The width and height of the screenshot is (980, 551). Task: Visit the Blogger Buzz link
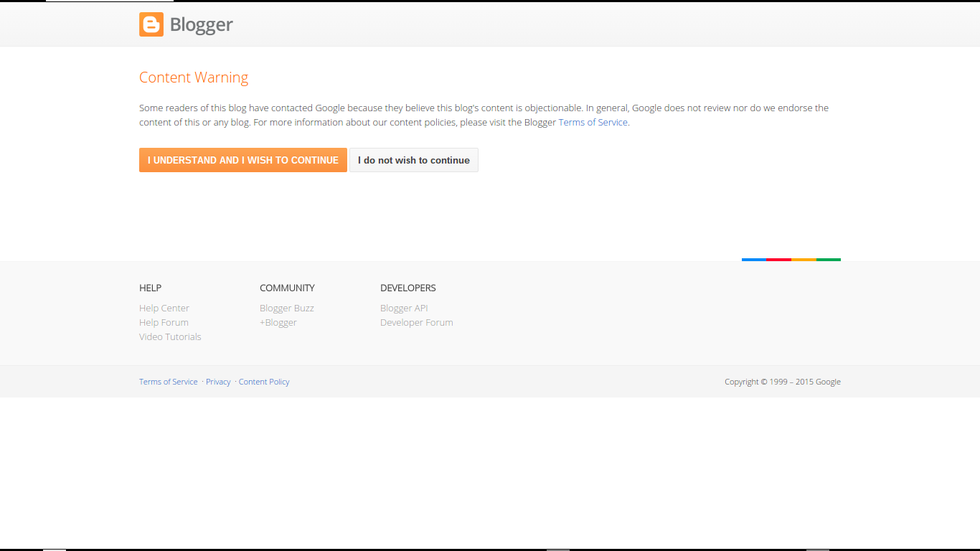[x=287, y=308]
